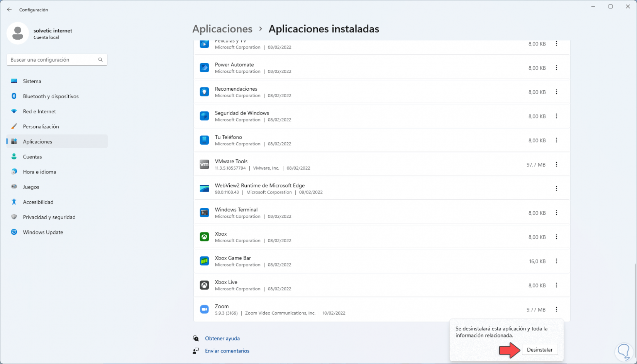Open Hora e idioma settings

[57, 172]
